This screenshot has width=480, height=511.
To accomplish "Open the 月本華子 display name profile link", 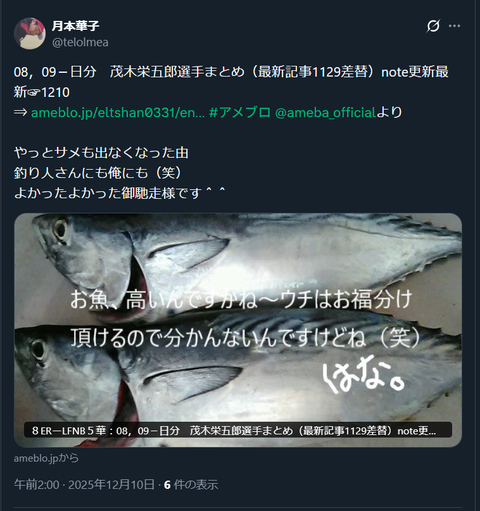I will pos(75,26).
